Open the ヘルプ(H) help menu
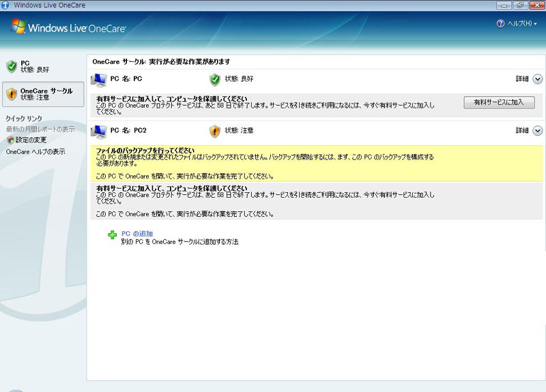 click(x=521, y=23)
